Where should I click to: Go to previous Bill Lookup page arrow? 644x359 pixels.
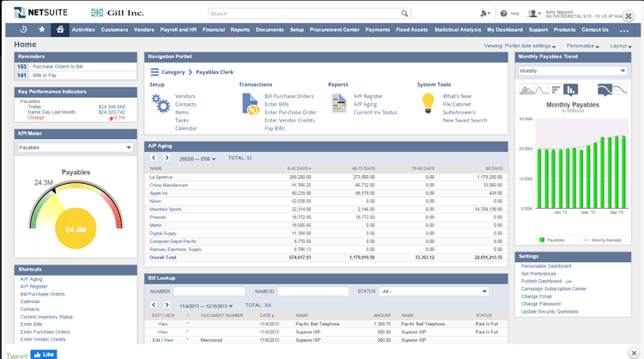[154, 305]
